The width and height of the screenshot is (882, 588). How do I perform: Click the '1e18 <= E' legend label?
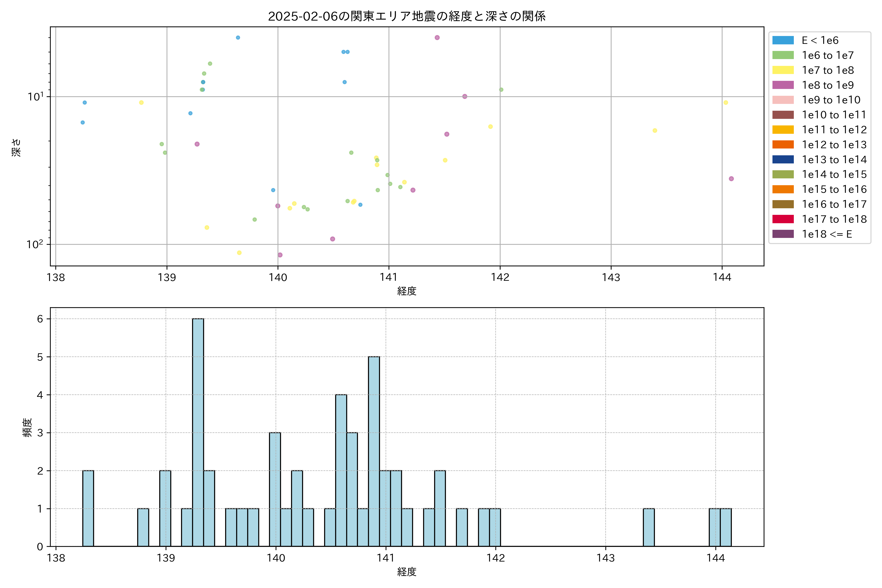826,234
